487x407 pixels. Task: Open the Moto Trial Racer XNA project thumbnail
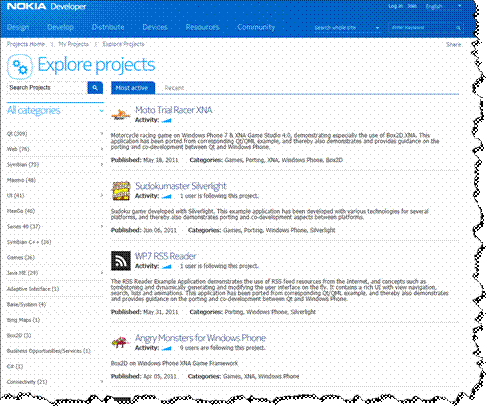pos(121,115)
